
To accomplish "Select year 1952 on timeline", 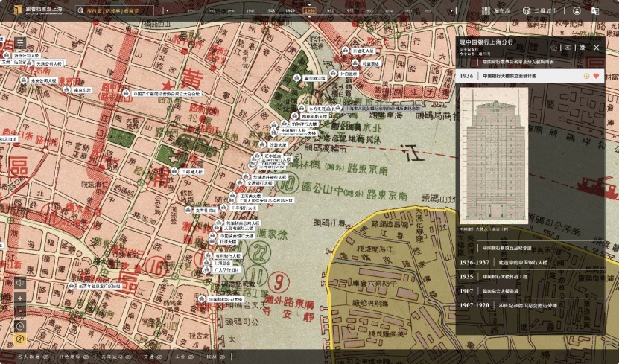I will [x=349, y=11].
